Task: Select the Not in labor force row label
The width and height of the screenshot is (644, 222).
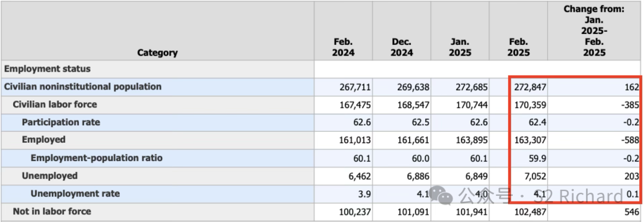Action: click(x=52, y=211)
